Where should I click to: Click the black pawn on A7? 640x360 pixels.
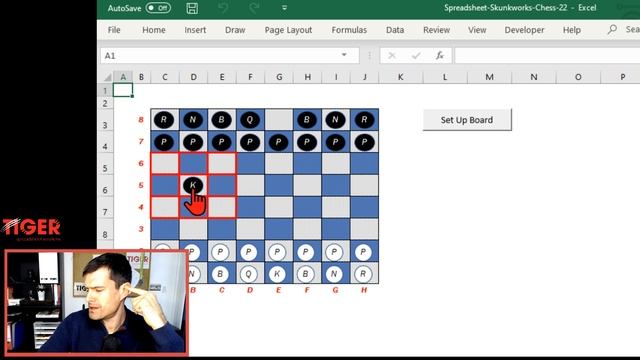coord(164,142)
